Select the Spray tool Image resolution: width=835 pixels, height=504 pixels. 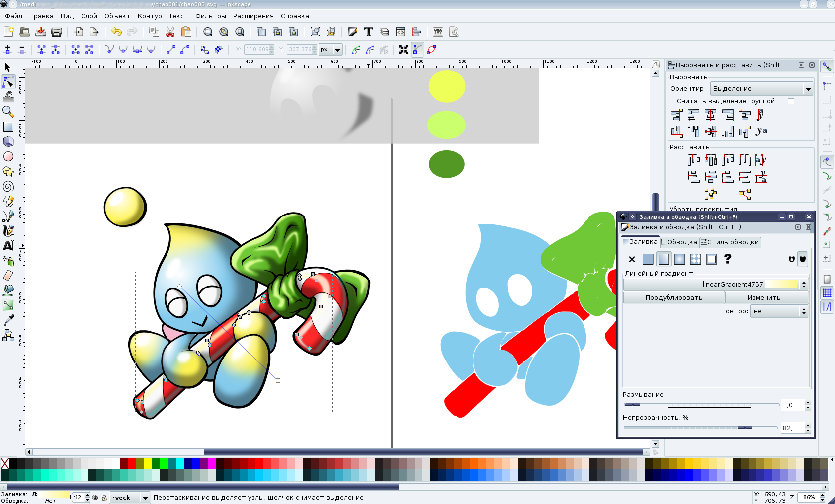8,261
